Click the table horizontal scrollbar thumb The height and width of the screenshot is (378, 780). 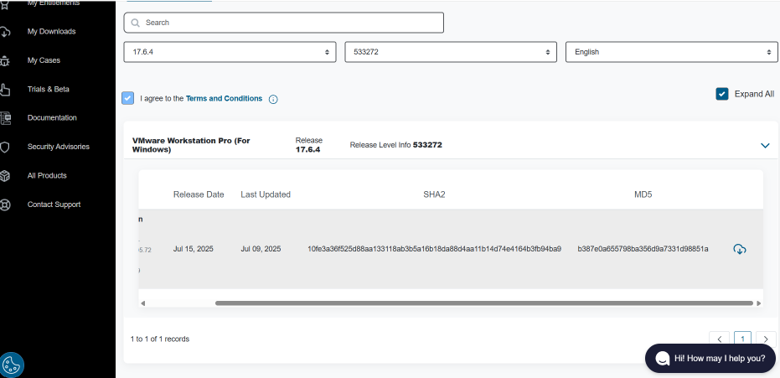[484, 303]
